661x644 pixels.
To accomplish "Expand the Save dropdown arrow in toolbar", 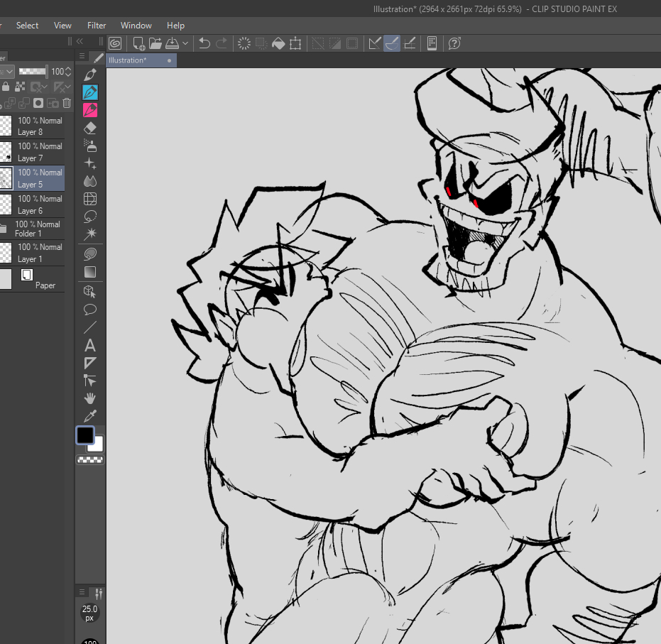I will tap(185, 43).
